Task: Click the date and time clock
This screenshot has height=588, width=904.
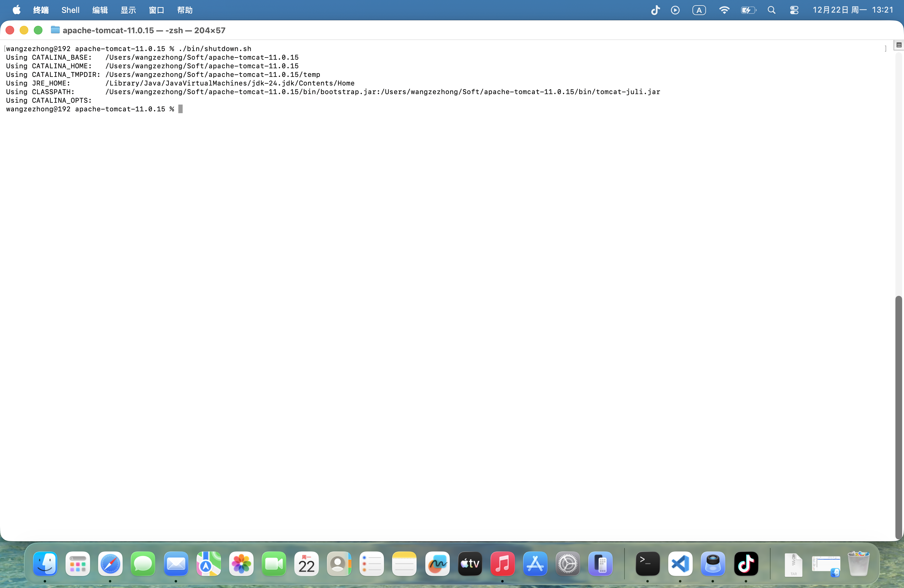Action: [x=853, y=10]
